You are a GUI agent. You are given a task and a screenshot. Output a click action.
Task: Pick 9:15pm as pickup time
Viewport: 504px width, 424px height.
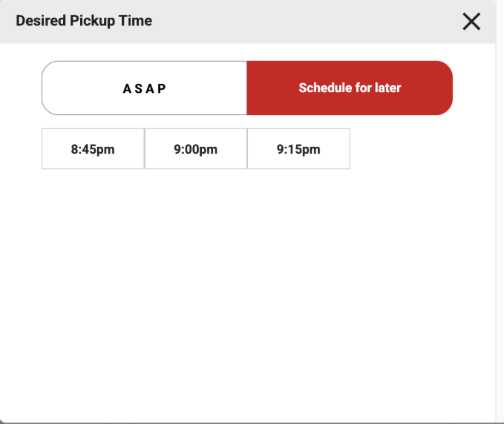(x=298, y=149)
